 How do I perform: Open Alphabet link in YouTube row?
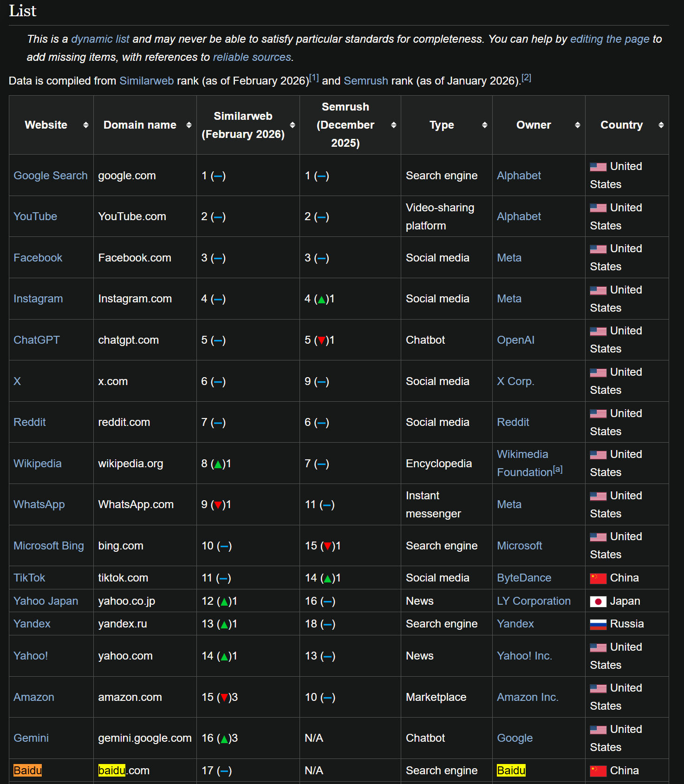pos(519,216)
